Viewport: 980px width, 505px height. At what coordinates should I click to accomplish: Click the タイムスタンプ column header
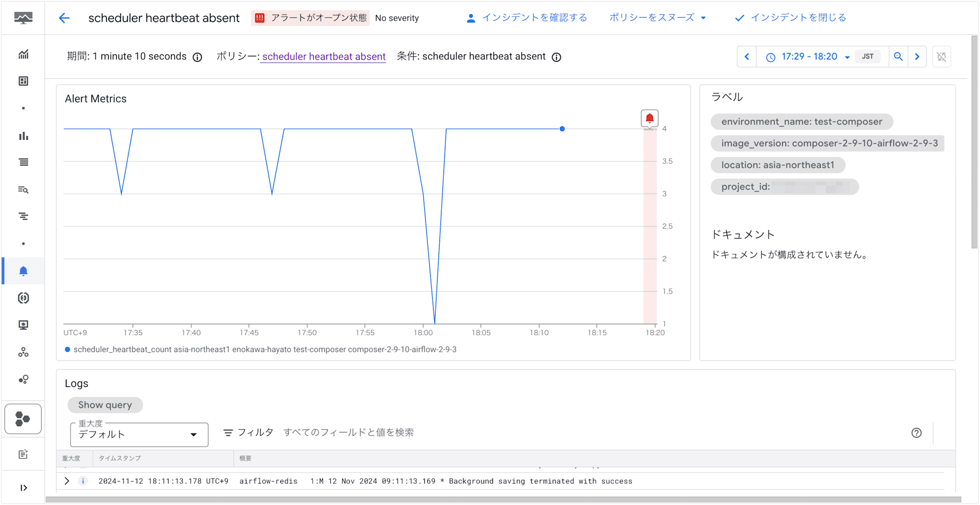click(x=120, y=458)
